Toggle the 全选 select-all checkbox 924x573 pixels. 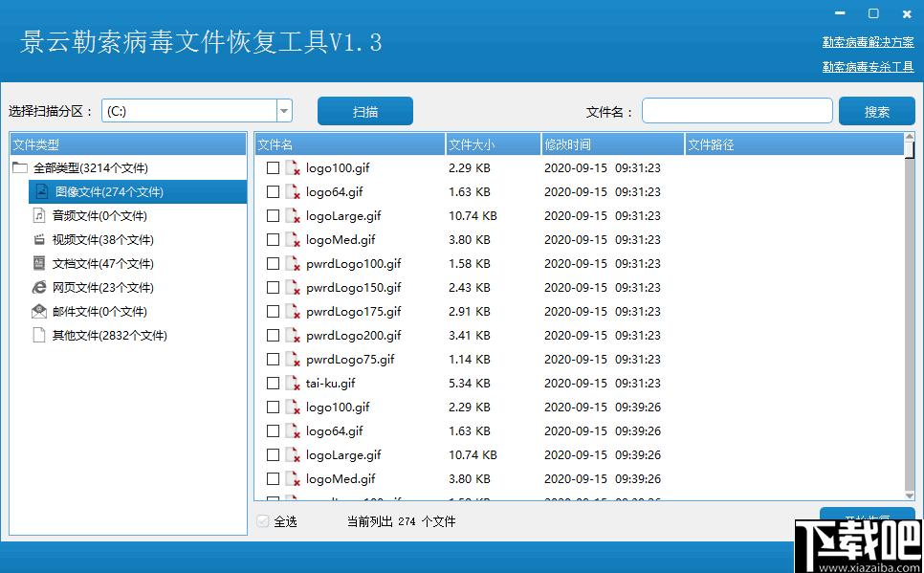(x=263, y=521)
